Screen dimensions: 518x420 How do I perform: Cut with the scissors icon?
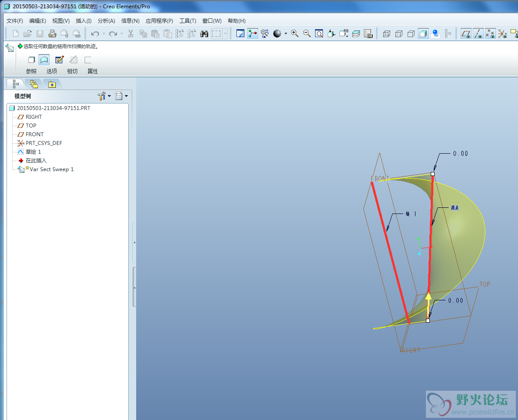pyautogui.click(x=131, y=33)
